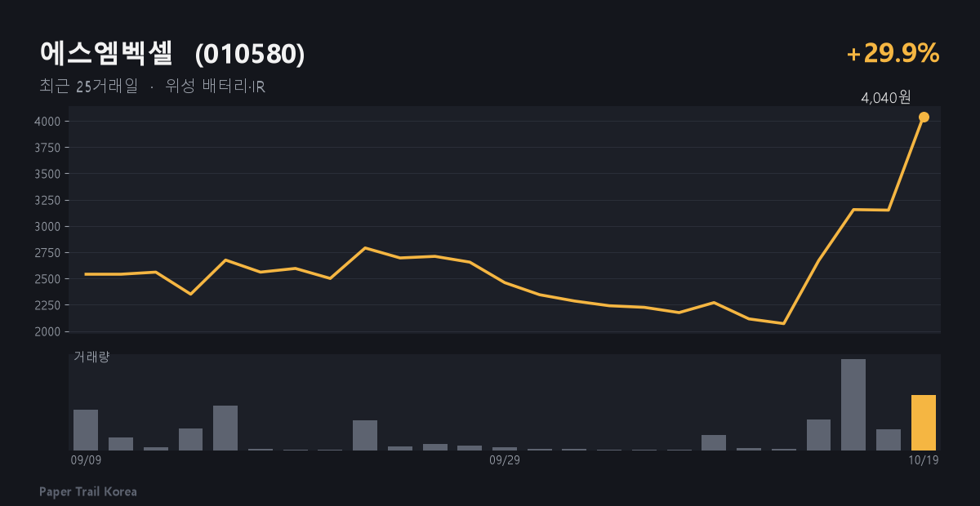Click the 09/09 date axis label
The height and width of the screenshot is (506, 980).
86,460
